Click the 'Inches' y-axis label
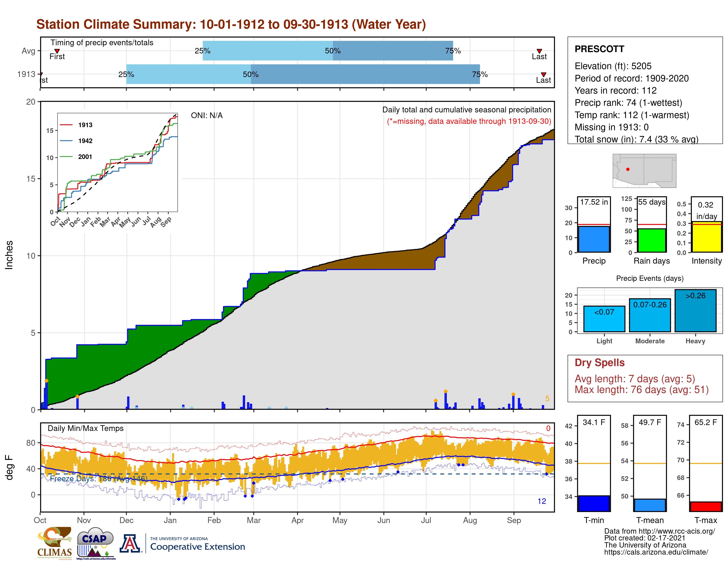This screenshot has width=728, height=563. coord(9,255)
